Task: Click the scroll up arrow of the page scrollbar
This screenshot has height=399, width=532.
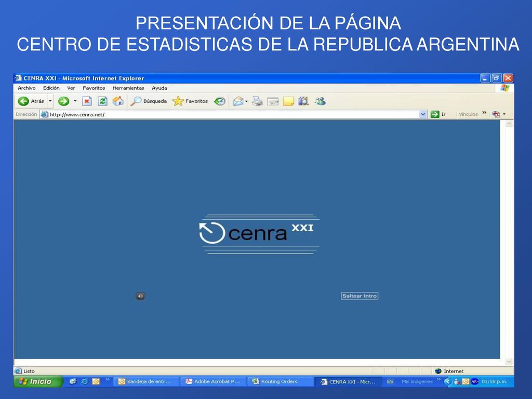Action: [x=509, y=124]
